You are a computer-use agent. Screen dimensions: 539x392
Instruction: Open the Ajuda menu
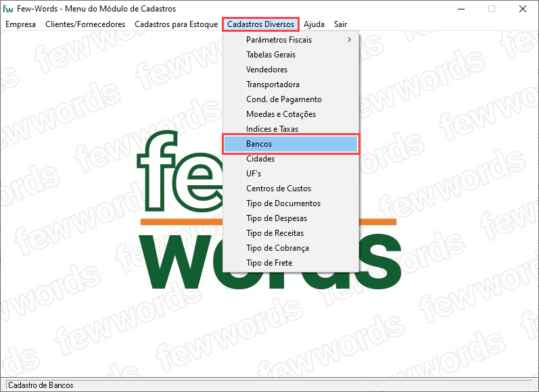314,24
